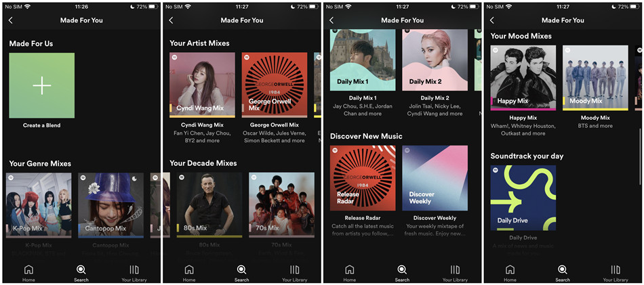
Task: Tap 'Your weekly mixtape of fresh music' description
Action: pos(435,230)
